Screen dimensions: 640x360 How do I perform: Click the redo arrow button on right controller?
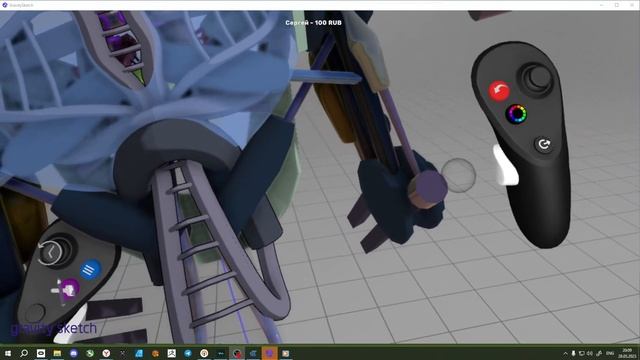click(544, 144)
